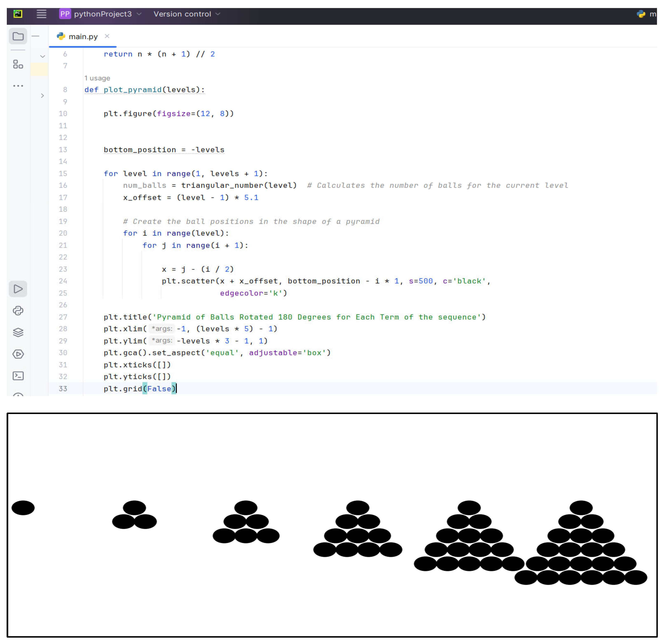Collapse the code fold chevron near line 6
This screenshot has width=664, height=644.
click(x=42, y=56)
